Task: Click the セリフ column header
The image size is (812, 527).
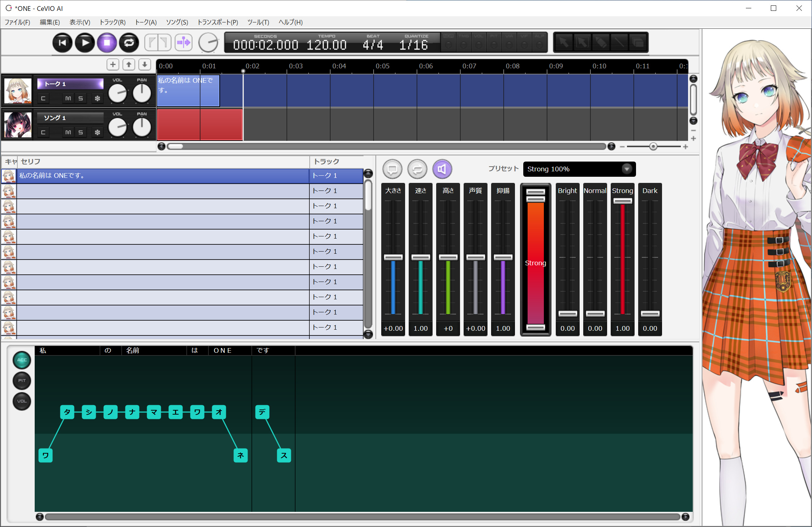Action: 163,162
